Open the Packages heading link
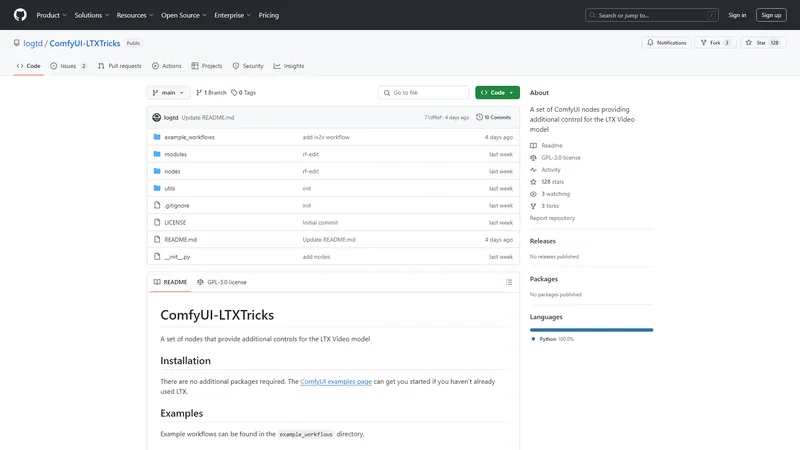The height and width of the screenshot is (450, 800). [543, 279]
